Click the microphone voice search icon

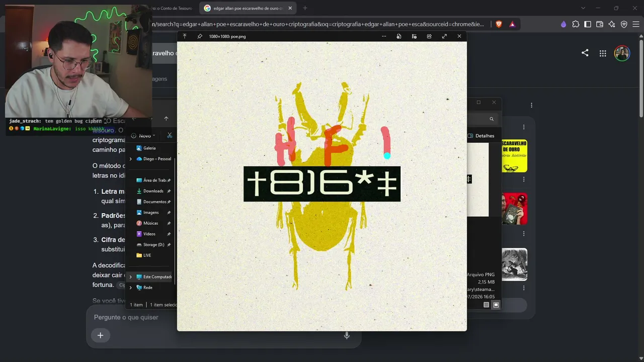tap(347, 335)
